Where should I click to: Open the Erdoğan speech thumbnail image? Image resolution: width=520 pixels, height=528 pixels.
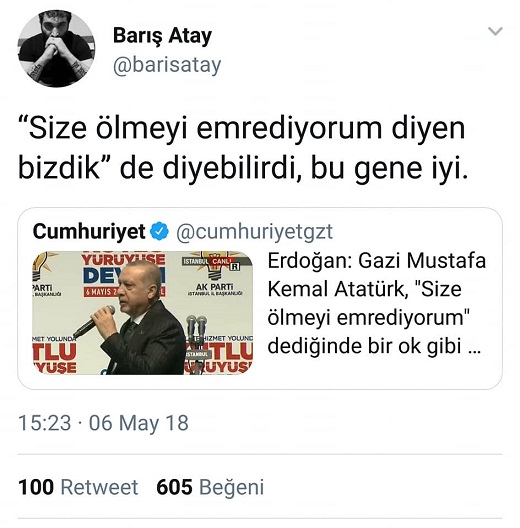[142, 313]
